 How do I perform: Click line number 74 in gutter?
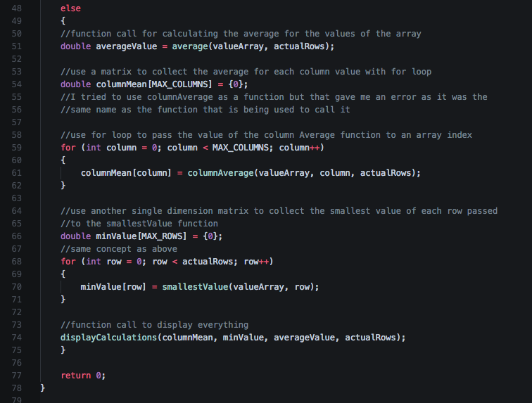pos(17,338)
